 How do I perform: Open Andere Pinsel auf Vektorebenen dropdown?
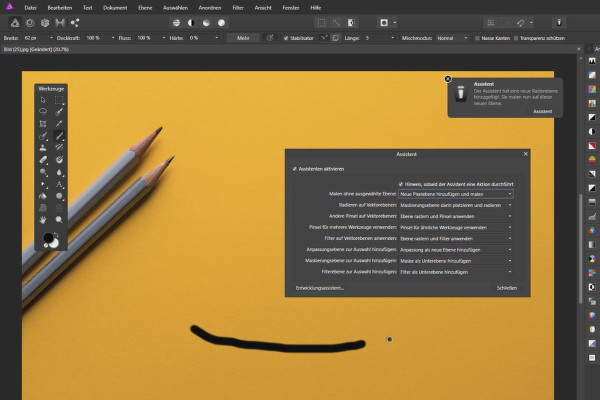click(x=455, y=216)
